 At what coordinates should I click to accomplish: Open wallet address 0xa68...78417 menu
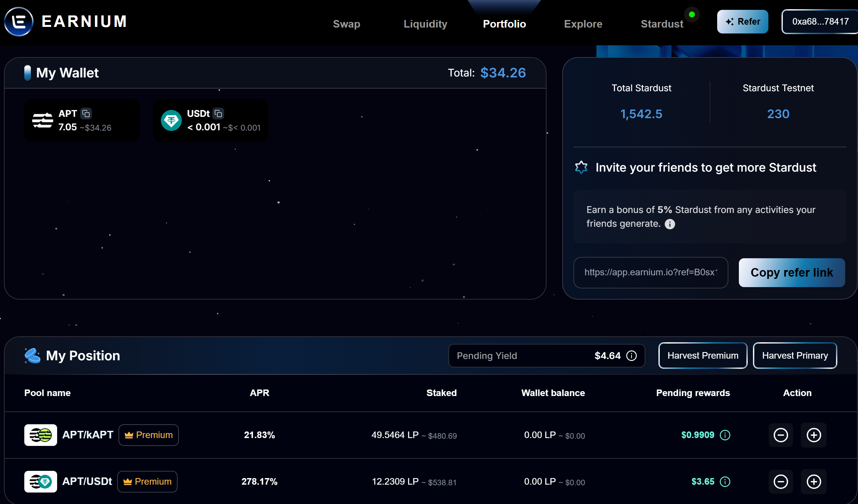pos(820,22)
